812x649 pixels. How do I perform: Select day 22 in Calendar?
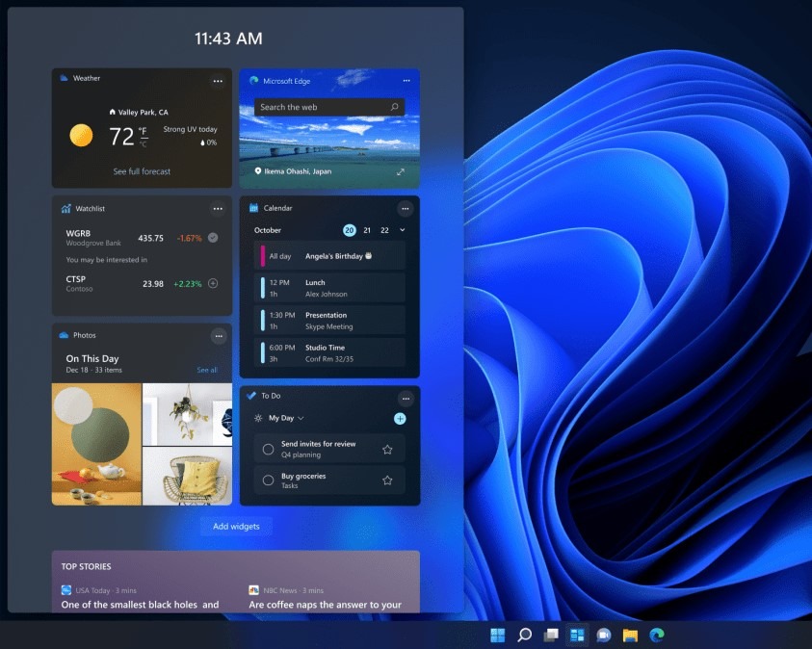tap(384, 230)
